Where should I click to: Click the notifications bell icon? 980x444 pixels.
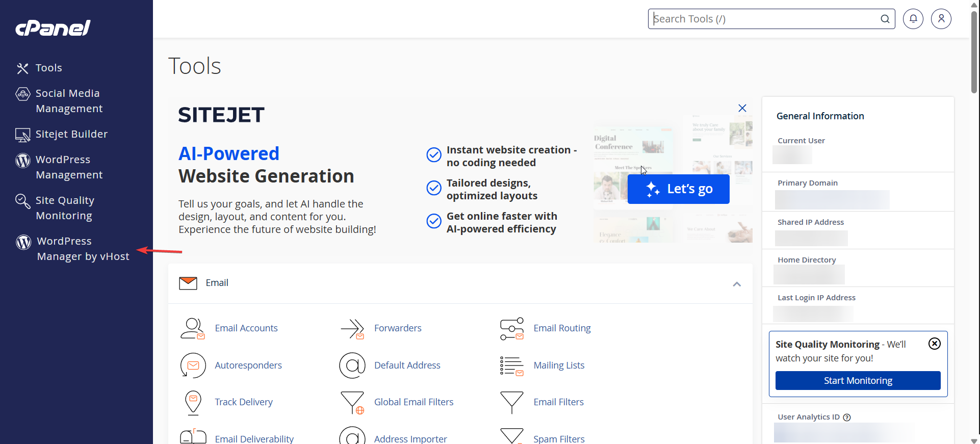(x=913, y=19)
